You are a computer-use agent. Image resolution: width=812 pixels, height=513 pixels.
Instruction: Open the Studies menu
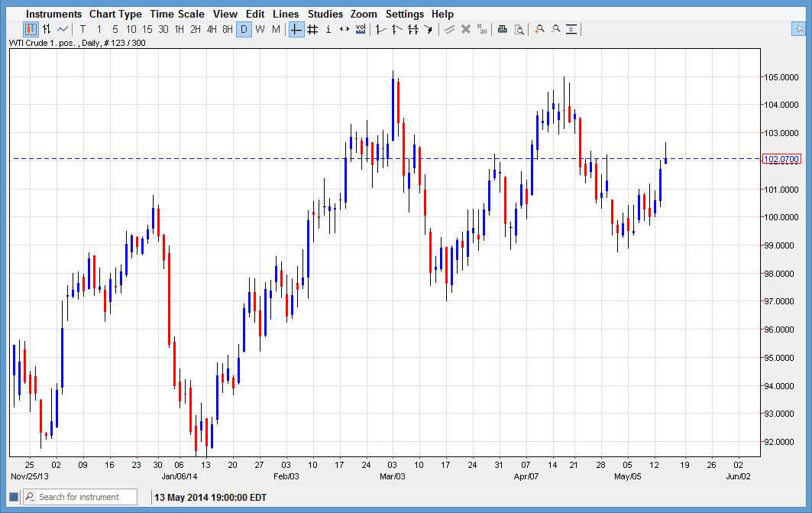pyautogui.click(x=325, y=14)
